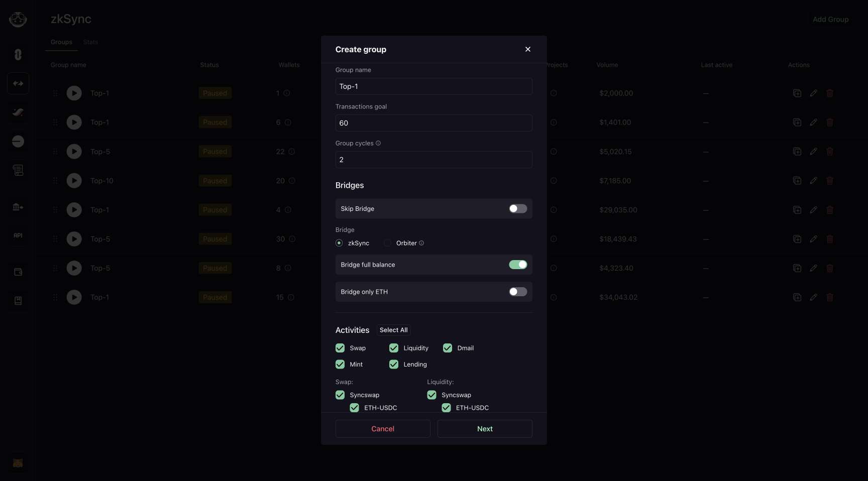Duplicate the group with $2,000.00 volume

pos(797,93)
